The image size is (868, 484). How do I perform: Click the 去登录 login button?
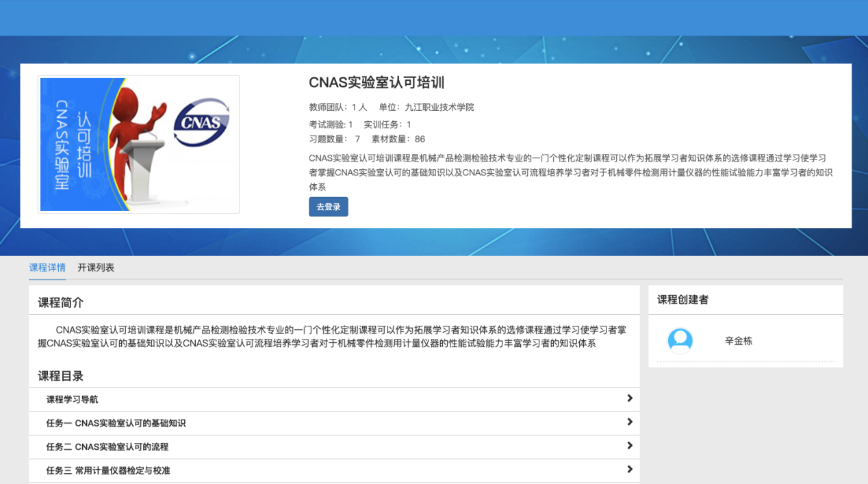click(x=328, y=207)
